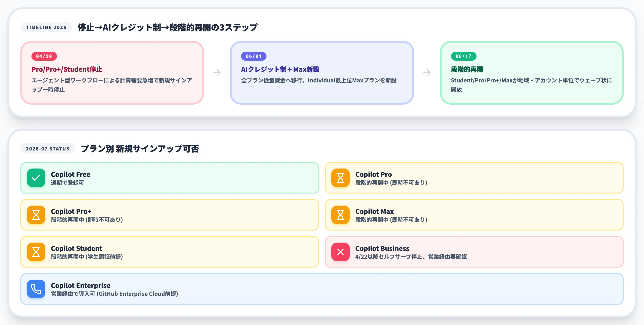Click the 通期で登録可 status text

tap(68, 183)
